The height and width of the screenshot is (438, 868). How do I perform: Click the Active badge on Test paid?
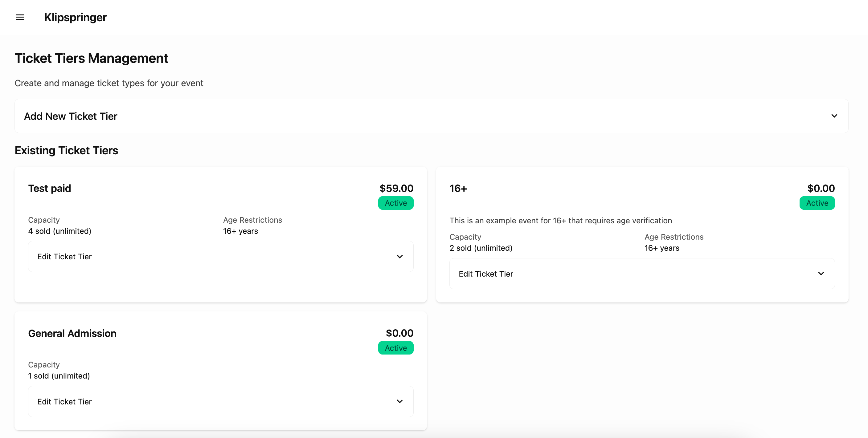click(x=395, y=203)
